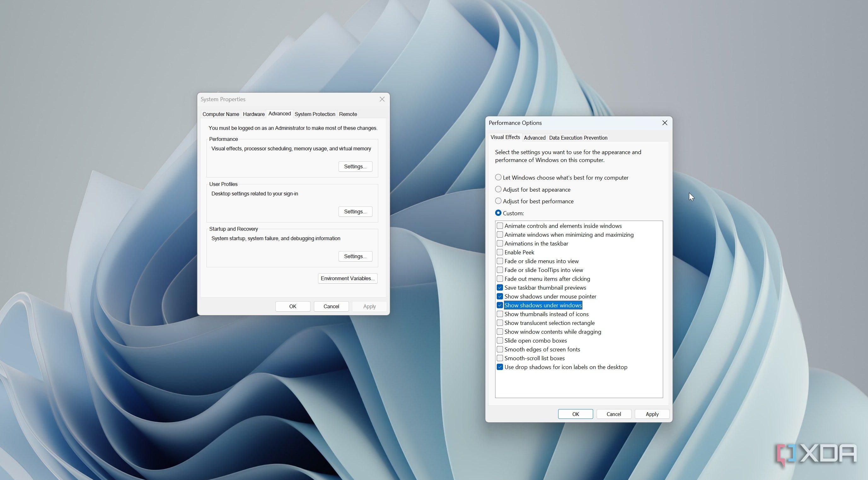Enable Smooth edges of screen fonts
Viewport: 868px width, 480px height.
(x=500, y=349)
